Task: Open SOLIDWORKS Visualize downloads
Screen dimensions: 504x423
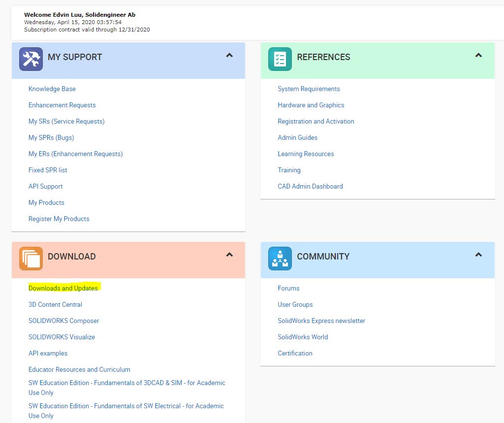Action: tap(62, 337)
